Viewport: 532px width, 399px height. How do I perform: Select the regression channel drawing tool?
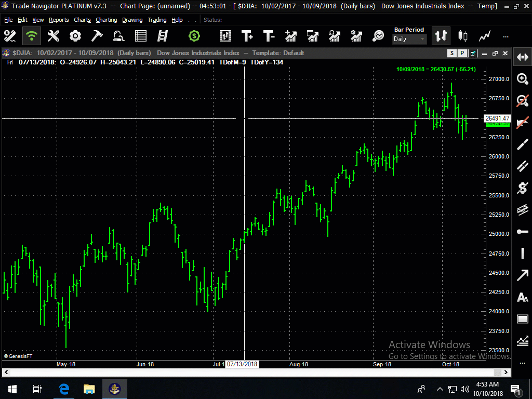point(523,210)
